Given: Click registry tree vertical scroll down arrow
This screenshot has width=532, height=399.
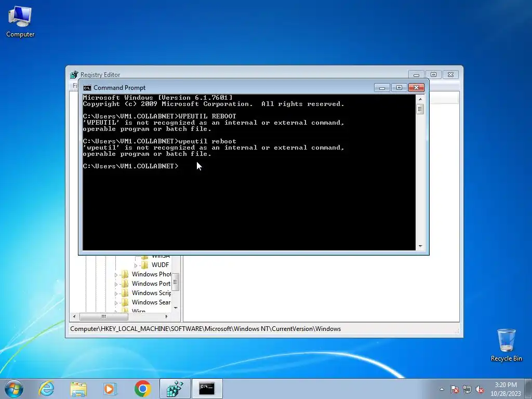Looking at the screenshot, I should point(176,308).
